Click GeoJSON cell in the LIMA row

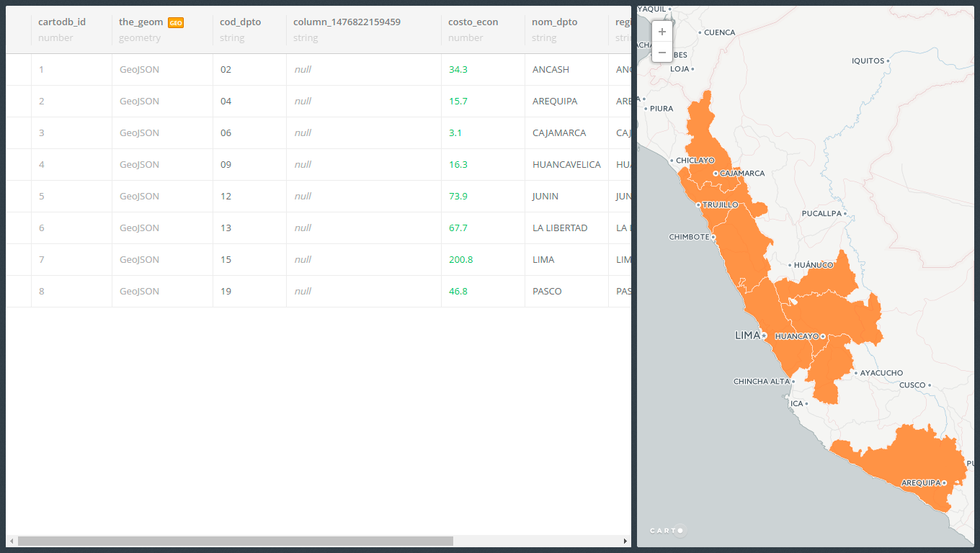[x=139, y=260]
